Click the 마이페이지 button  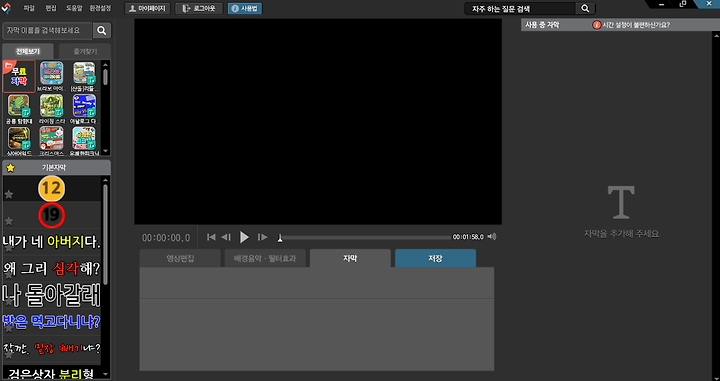click(147, 8)
